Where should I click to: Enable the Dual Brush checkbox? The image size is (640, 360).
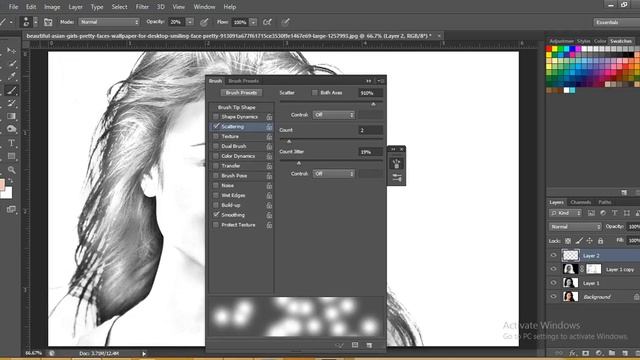tap(216, 146)
